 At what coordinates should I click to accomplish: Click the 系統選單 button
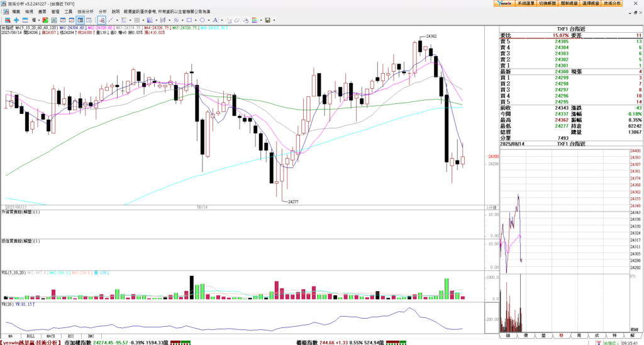[x=525, y=3]
